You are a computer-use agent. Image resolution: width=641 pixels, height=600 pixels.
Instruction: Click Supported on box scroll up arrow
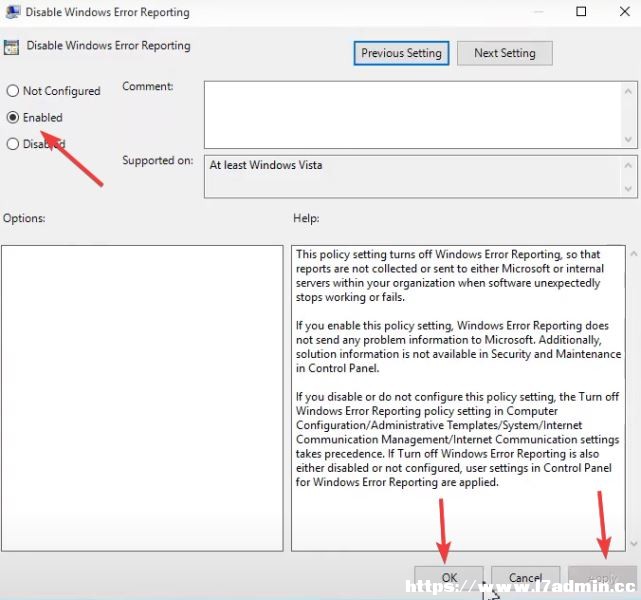coord(628,165)
